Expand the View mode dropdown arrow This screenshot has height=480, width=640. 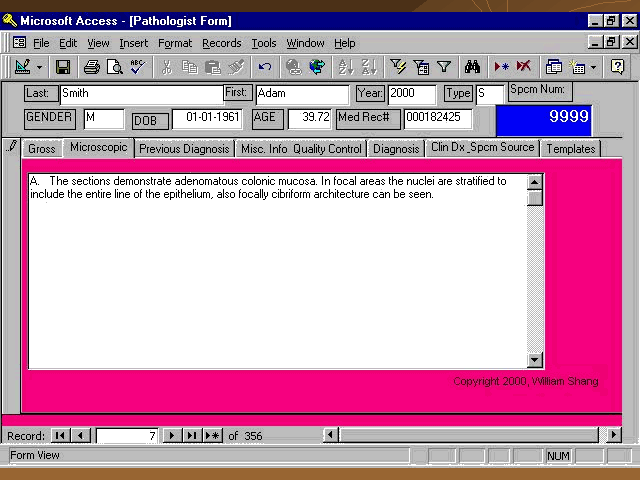(x=40, y=67)
